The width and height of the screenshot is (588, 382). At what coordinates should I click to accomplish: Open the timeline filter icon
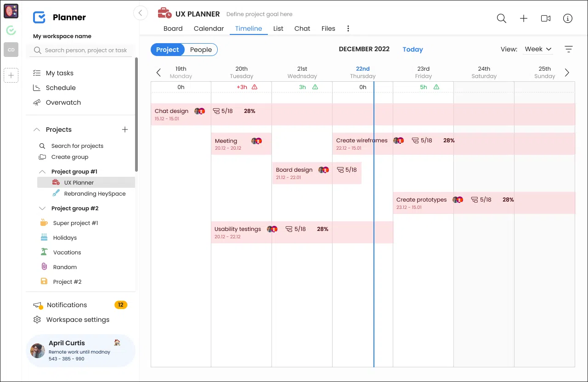point(569,49)
